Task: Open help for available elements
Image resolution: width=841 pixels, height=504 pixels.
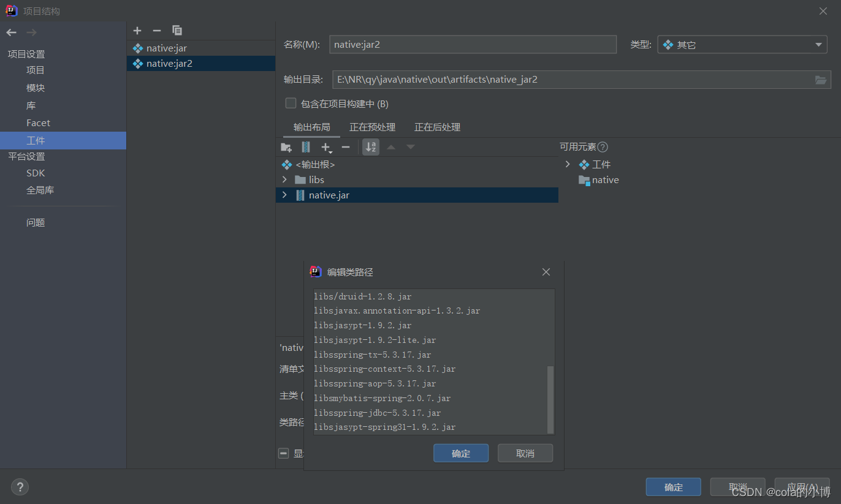Action: coord(603,147)
